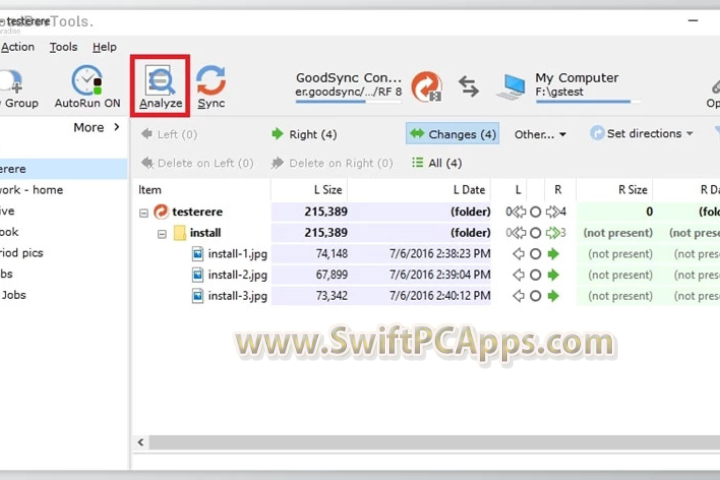Open the Other... filter dropdown
The image size is (720, 480).
click(540, 135)
